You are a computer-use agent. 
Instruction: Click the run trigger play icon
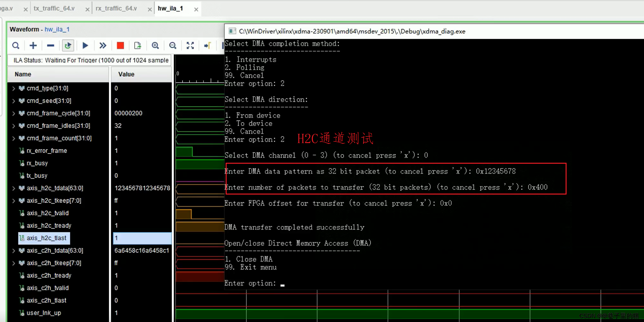pyautogui.click(x=85, y=45)
